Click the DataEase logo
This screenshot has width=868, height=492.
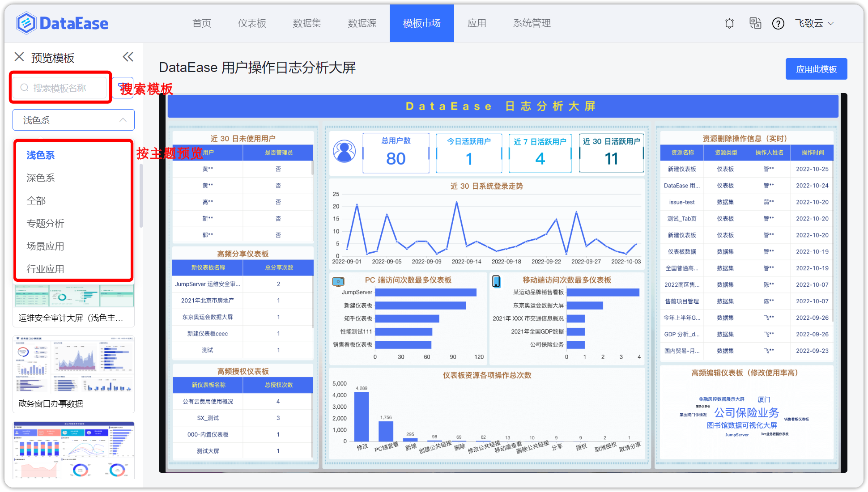click(x=62, y=23)
